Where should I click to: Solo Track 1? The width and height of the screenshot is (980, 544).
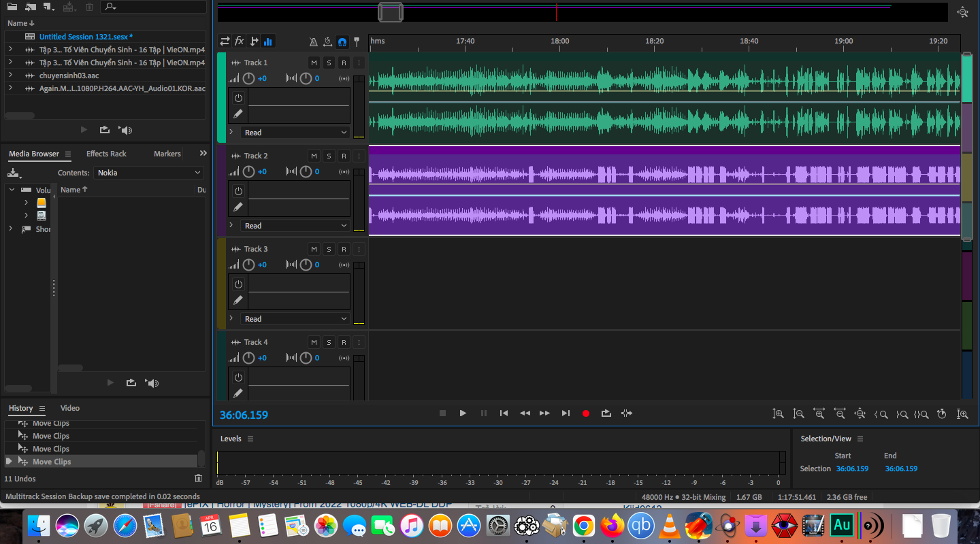click(329, 63)
